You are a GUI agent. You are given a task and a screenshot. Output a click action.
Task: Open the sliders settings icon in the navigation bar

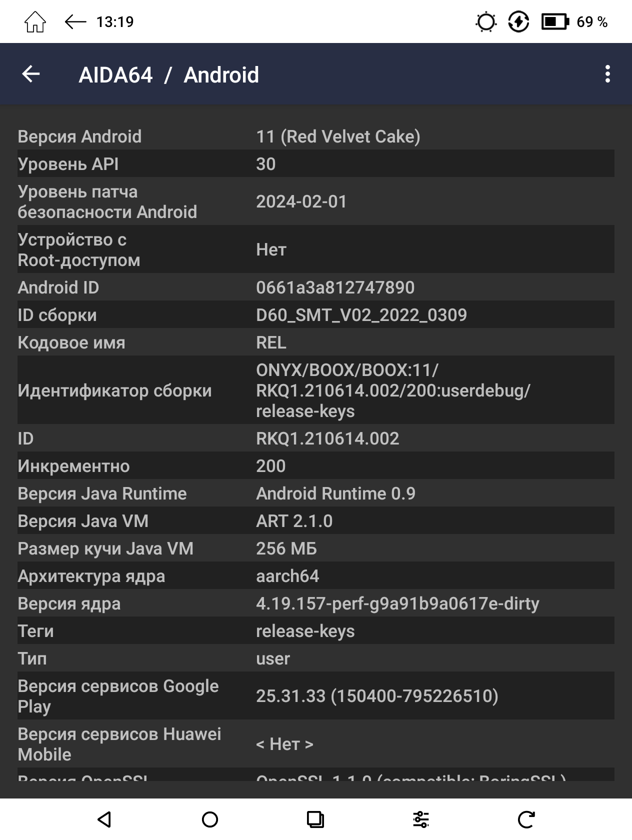point(421,819)
